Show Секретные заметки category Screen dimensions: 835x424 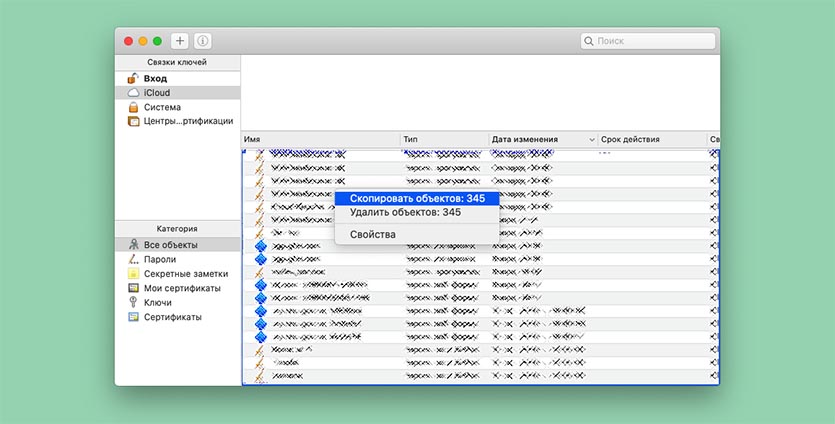point(185,273)
